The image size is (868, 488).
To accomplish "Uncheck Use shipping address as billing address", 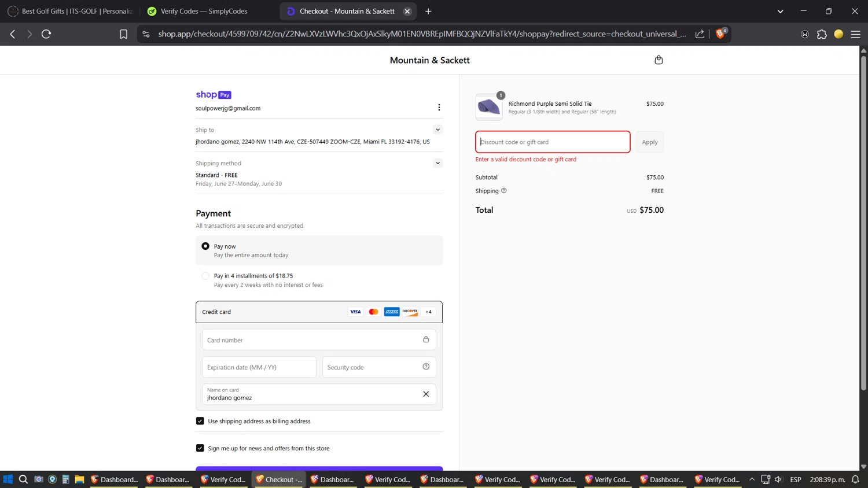I will click(x=200, y=421).
